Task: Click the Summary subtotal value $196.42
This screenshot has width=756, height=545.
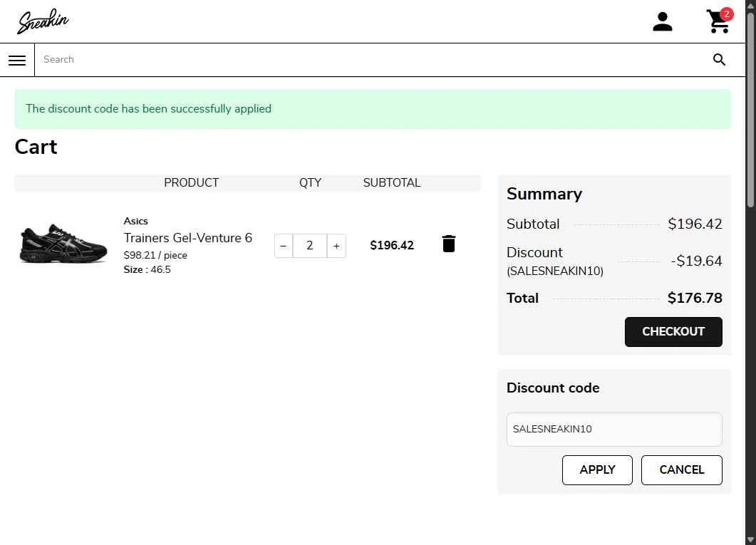Action: click(x=695, y=224)
